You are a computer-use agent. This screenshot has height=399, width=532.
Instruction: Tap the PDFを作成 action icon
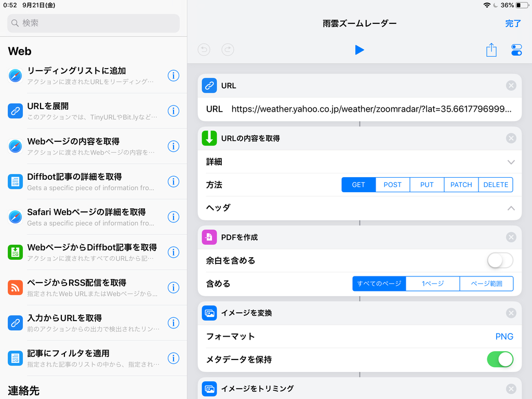(x=209, y=237)
